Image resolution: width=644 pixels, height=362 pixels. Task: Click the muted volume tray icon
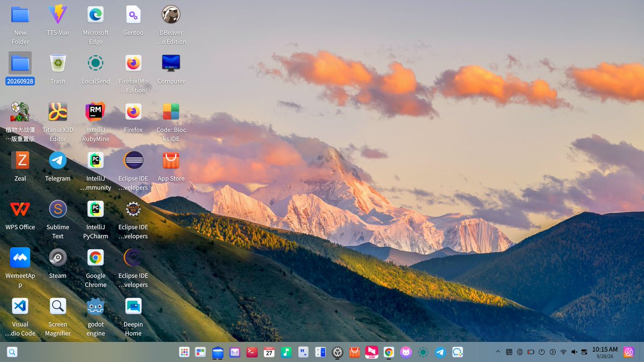pos(574,352)
